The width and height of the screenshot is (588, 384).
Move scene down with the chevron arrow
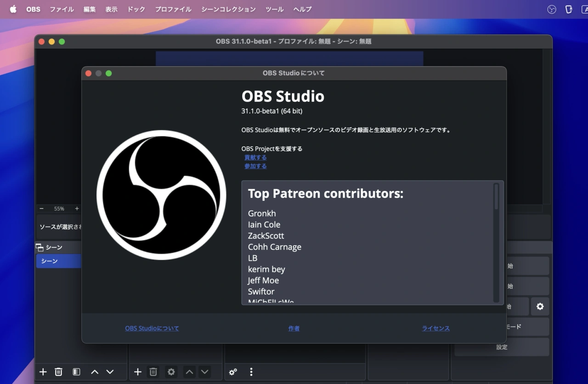click(110, 372)
